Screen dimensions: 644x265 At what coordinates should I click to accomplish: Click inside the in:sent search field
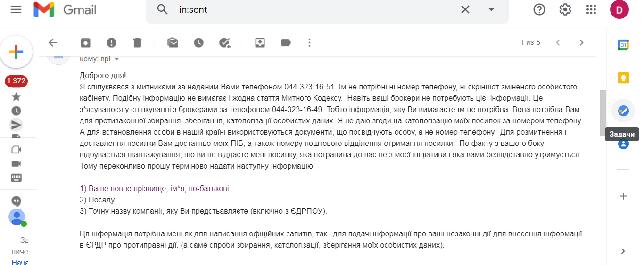(316, 9)
